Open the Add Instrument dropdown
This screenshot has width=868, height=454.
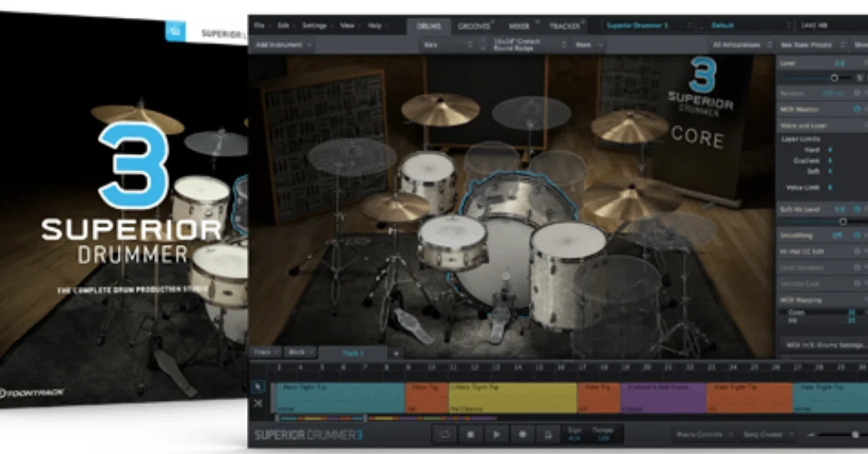283,45
